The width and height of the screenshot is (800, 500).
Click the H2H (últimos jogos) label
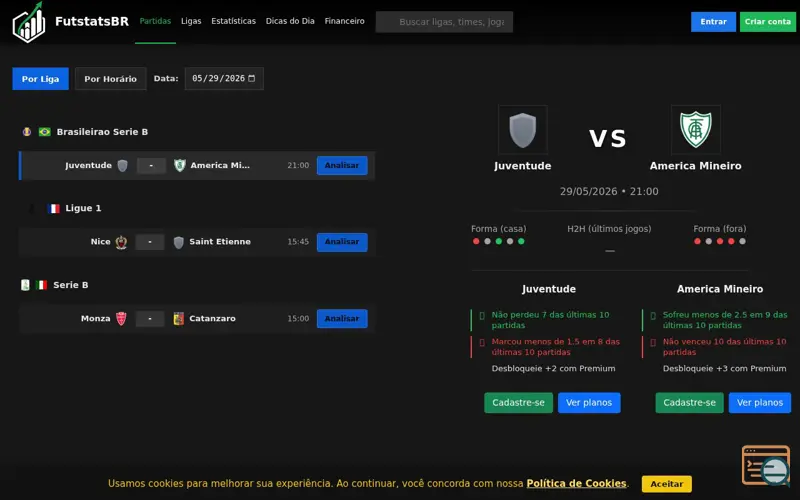(609, 229)
